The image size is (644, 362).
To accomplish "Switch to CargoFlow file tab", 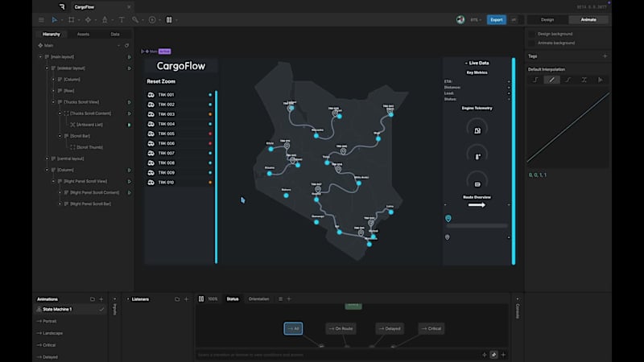I will pyautogui.click(x=102, y=7).
